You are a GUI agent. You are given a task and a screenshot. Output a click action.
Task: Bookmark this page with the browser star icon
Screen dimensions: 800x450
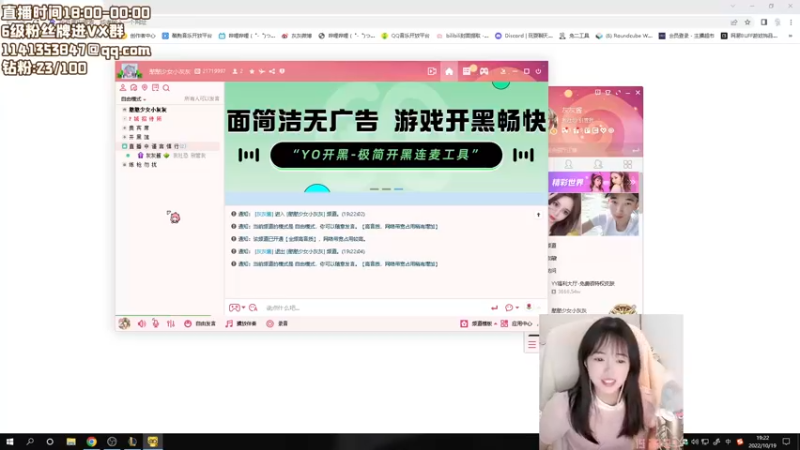(747, 22)
